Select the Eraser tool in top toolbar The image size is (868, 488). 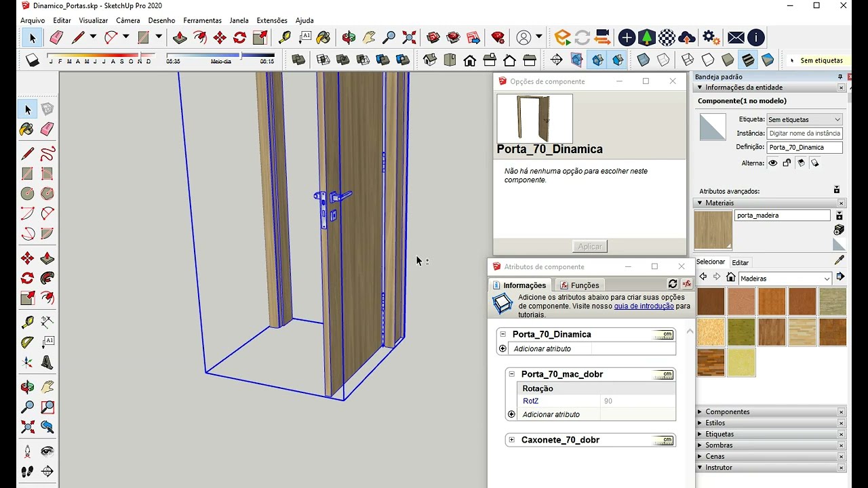[x=56, y=37]
